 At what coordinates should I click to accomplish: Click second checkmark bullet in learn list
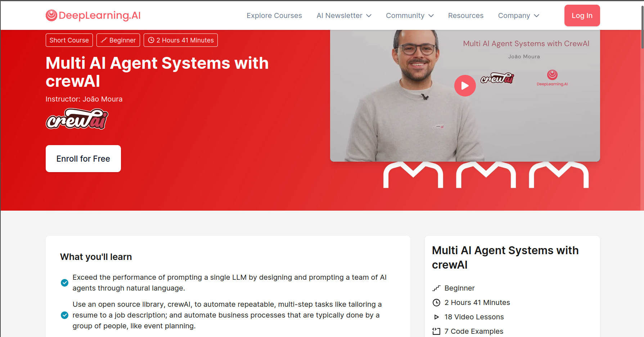[64, 315]
